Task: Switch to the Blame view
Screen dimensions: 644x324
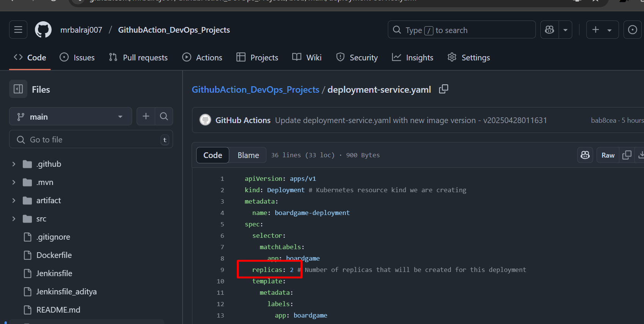Action: click(x=248, y=155)
